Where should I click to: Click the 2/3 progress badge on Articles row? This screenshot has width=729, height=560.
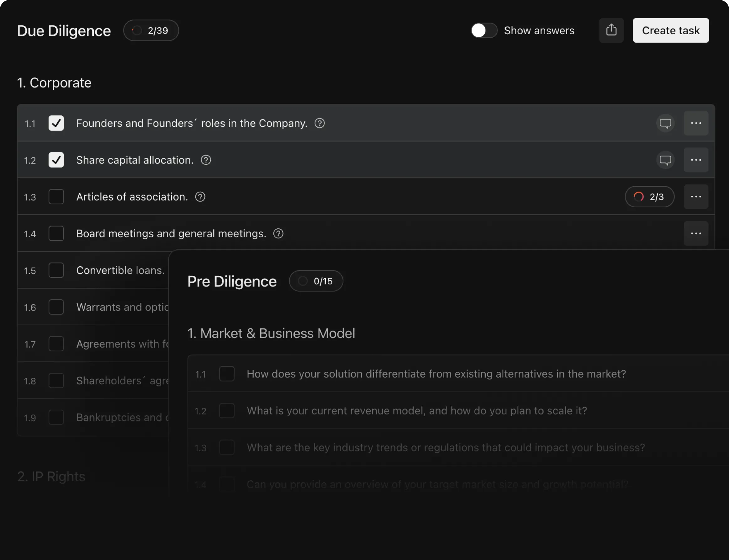tap(649, 197)
